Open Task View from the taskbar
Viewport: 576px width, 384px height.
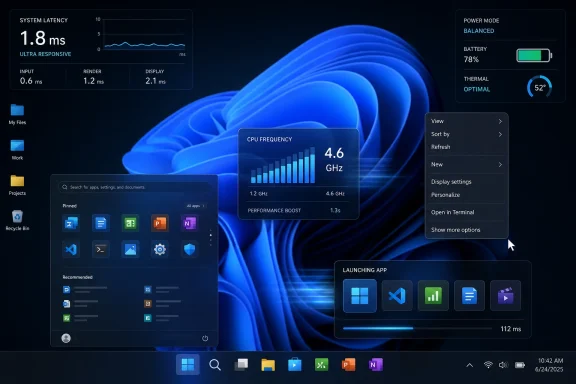tap(241, 365)
